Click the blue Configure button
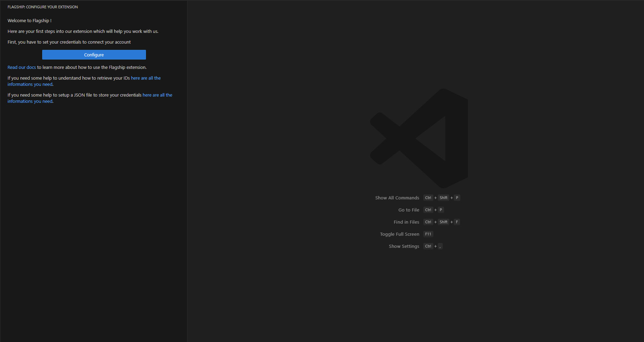 (x=94, y=55)
